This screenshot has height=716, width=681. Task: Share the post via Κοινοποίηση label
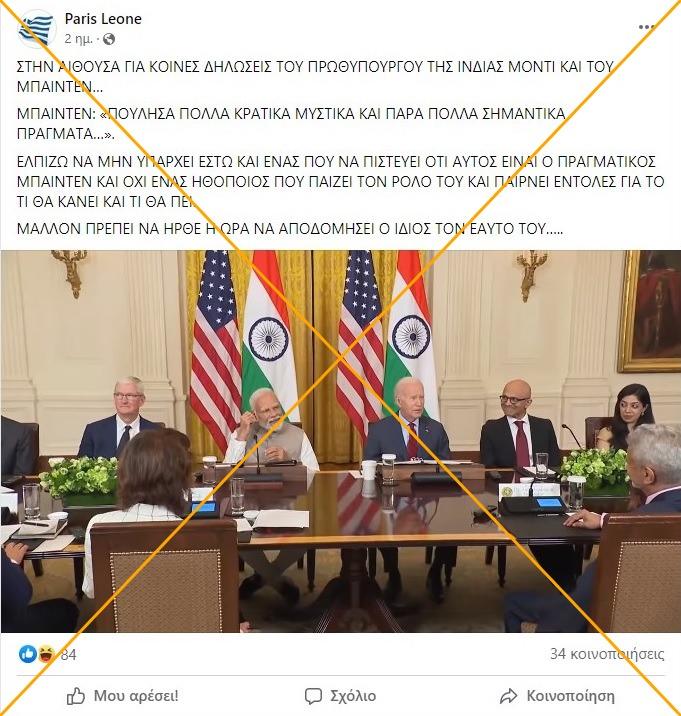point(570,696)
